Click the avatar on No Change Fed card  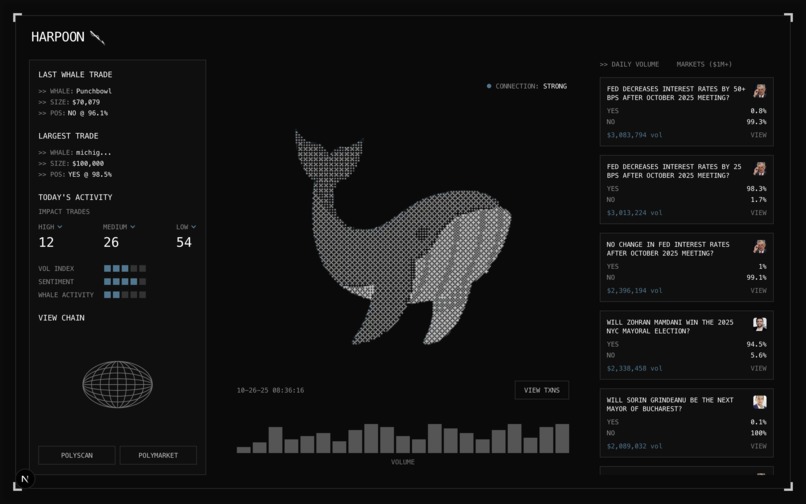pyautogui.click(x=760, y=247)
